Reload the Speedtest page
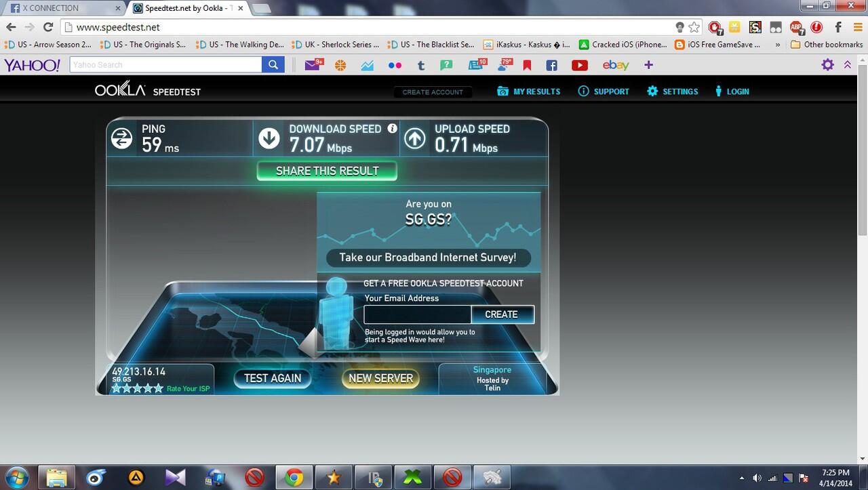This screenshot has width=868, height=490. click(48, 27)
